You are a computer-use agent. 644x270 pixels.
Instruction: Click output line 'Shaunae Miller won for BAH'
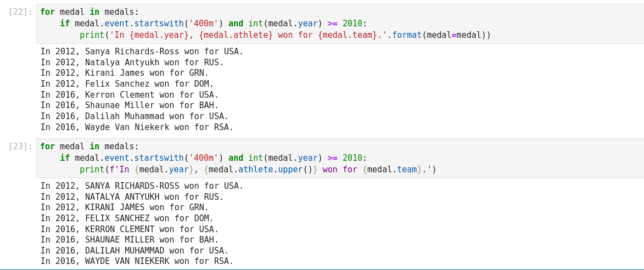tap(130, 105)
